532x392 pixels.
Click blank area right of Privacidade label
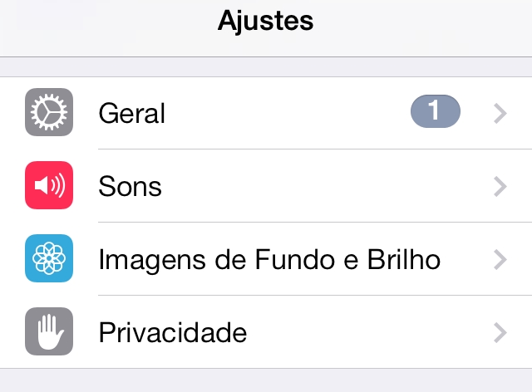(370, 332)
